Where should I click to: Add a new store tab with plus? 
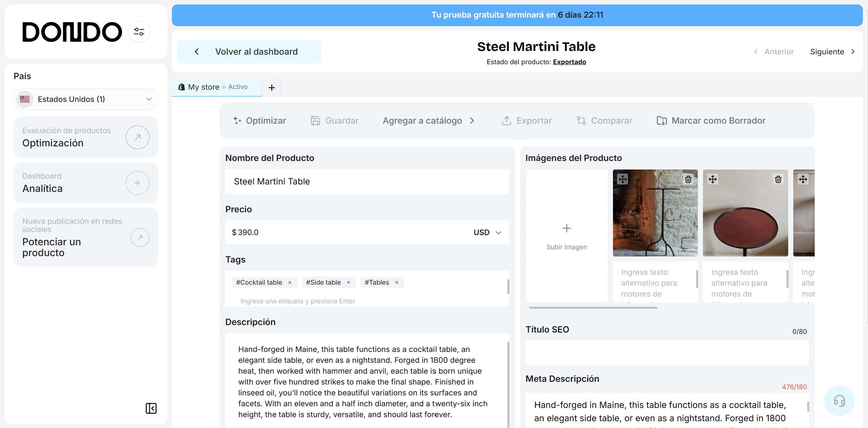click(271, 88)
